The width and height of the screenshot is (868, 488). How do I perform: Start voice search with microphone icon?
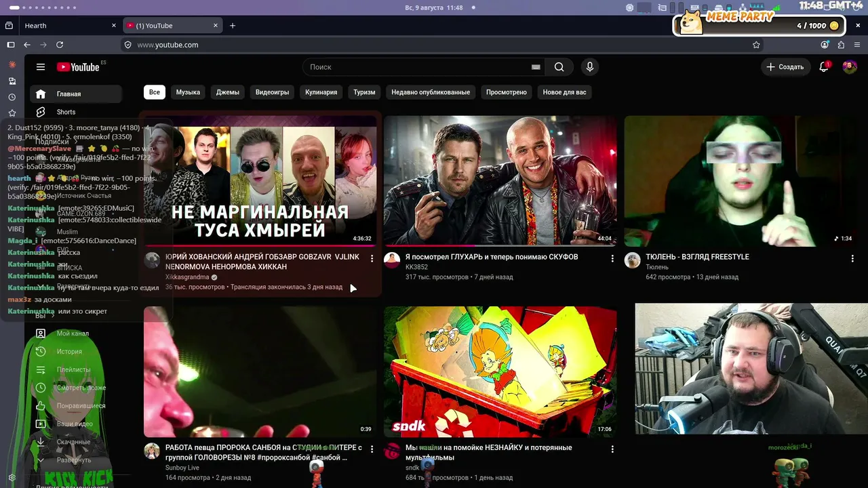[590, 67]
